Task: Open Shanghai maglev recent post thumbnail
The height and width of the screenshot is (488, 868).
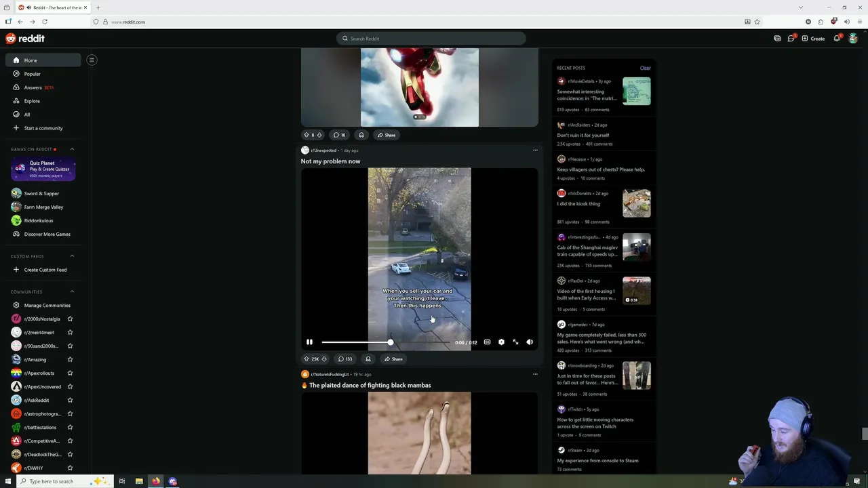Action: click(x=637, y=247)
